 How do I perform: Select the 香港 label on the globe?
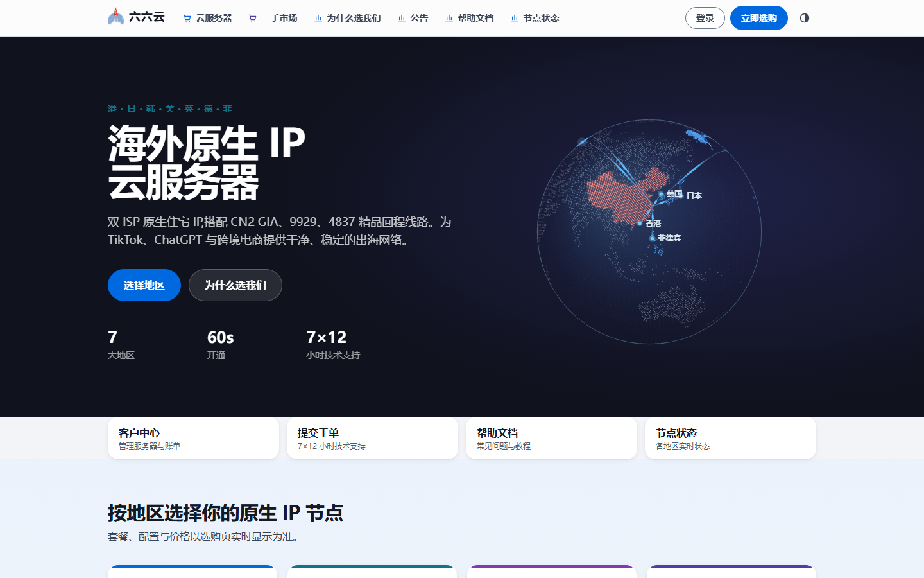pos(653,223)
